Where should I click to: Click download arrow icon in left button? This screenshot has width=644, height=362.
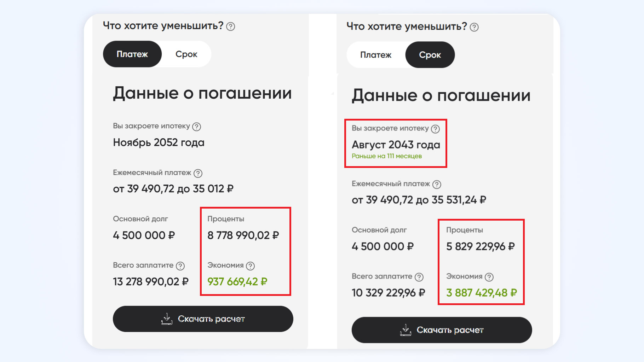coord(167,319)
